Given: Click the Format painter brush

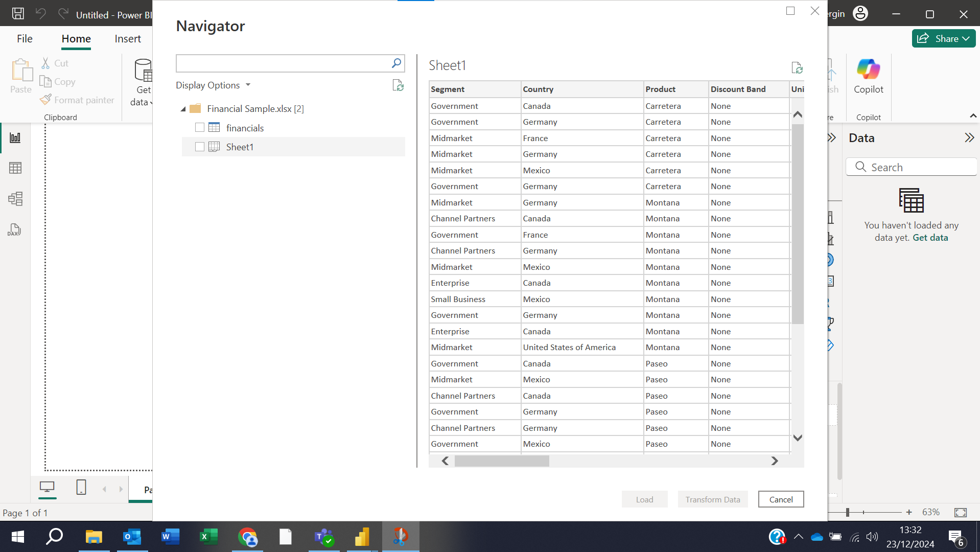Looking at the screenshot, I should coord(45,100).
